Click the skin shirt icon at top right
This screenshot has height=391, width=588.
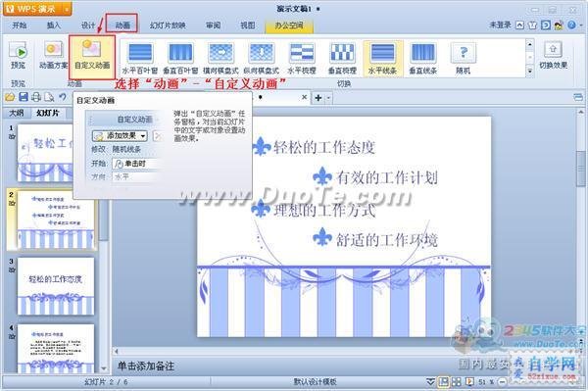pyautogui.click(x=532, y=25)
